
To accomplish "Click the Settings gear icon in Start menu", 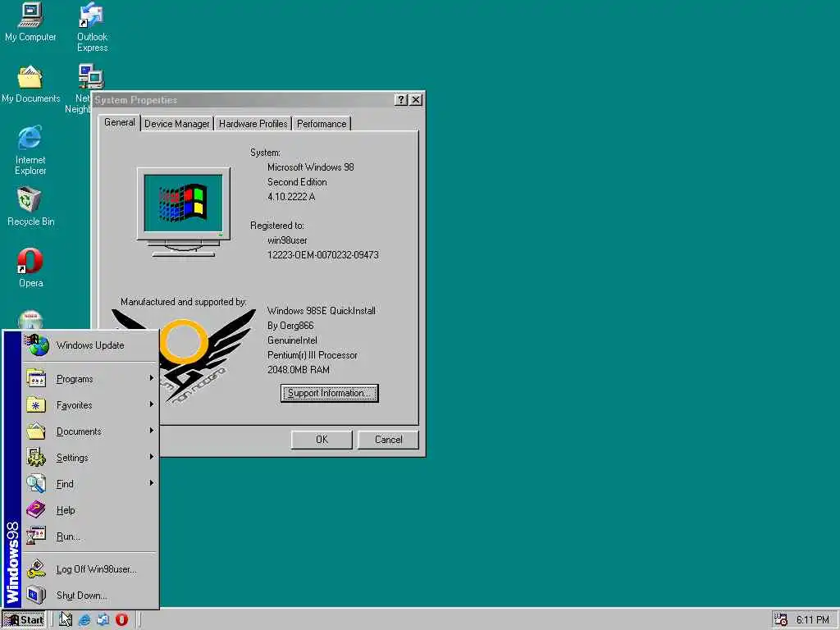I will coord(36,457).
